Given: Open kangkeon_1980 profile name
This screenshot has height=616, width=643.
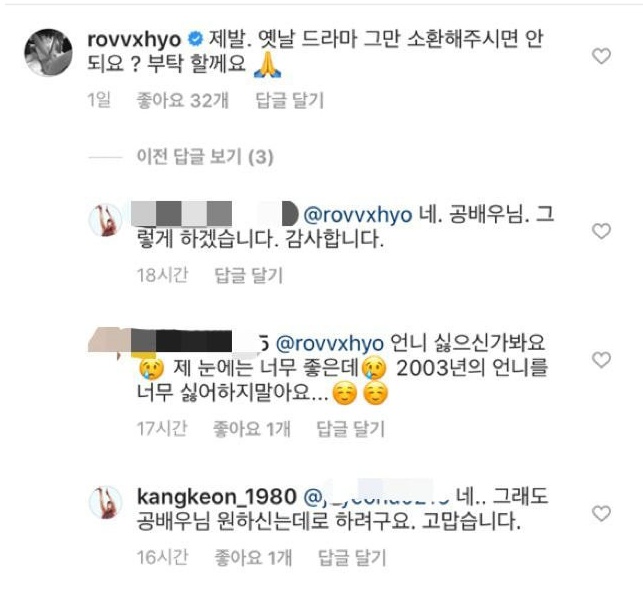Looking at the screenshot, I should click(x=217, y=497).
